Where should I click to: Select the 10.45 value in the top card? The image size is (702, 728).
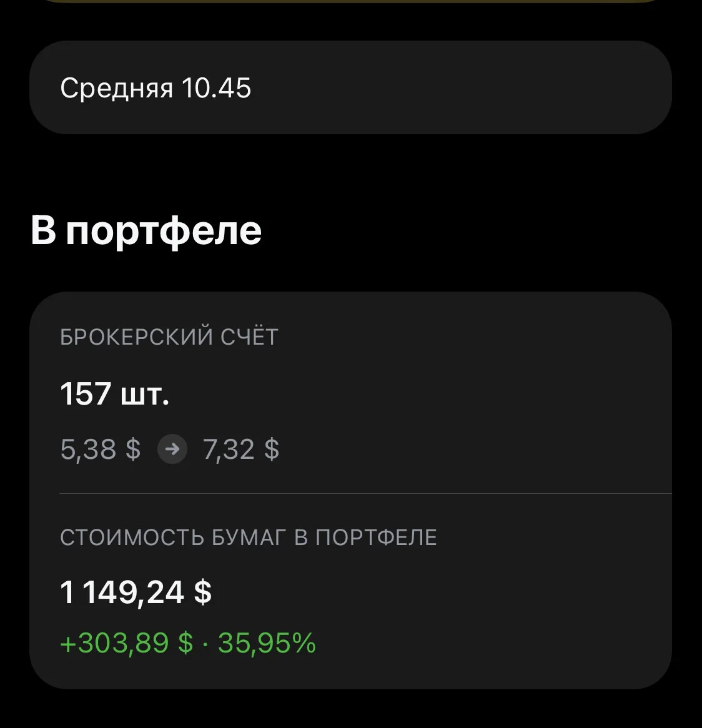tap(216, 88)
